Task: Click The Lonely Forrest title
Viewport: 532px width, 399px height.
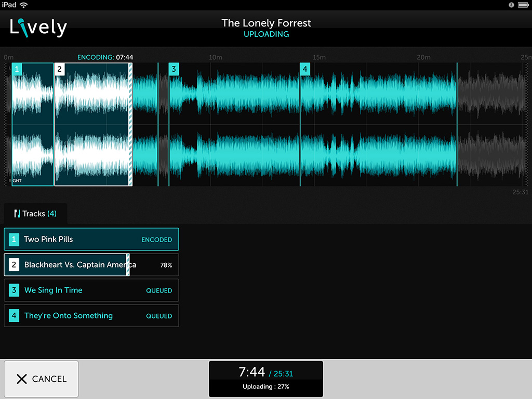Action: coord(266,23)
